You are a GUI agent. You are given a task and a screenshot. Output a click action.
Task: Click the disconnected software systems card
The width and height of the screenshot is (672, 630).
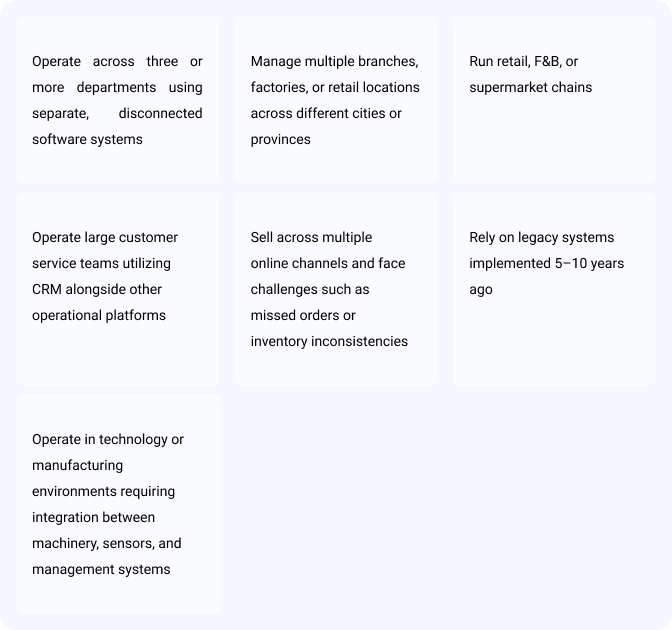pyautogui.click(x=117, y=100)
